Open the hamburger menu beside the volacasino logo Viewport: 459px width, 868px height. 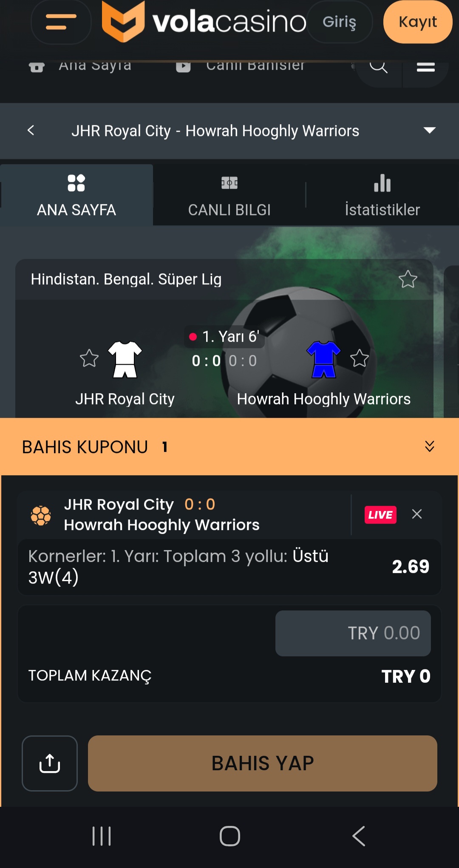click(61, 22)
